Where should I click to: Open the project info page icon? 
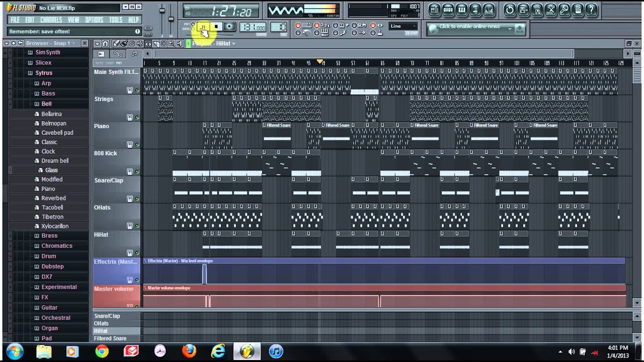tap(578, 10)
